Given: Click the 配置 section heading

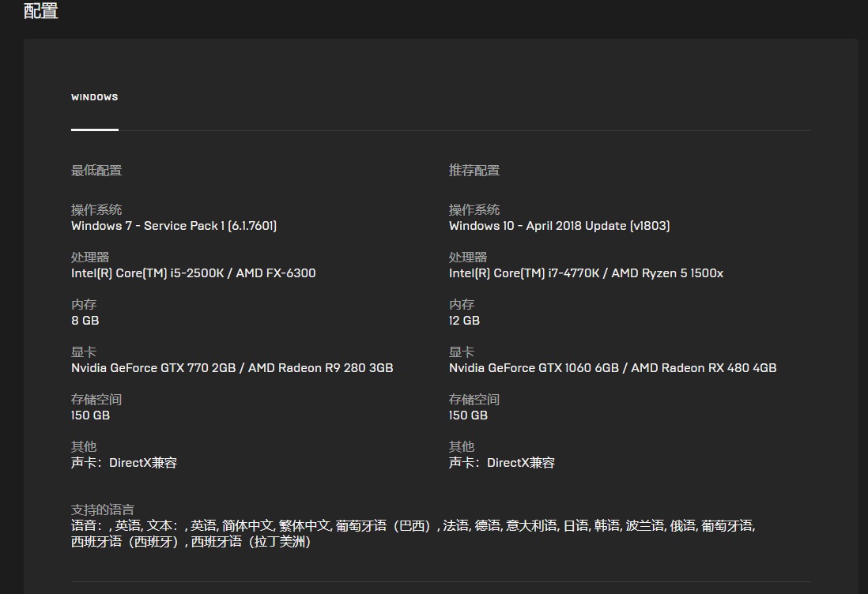Looking at the screenshot, I should [40, 11].
